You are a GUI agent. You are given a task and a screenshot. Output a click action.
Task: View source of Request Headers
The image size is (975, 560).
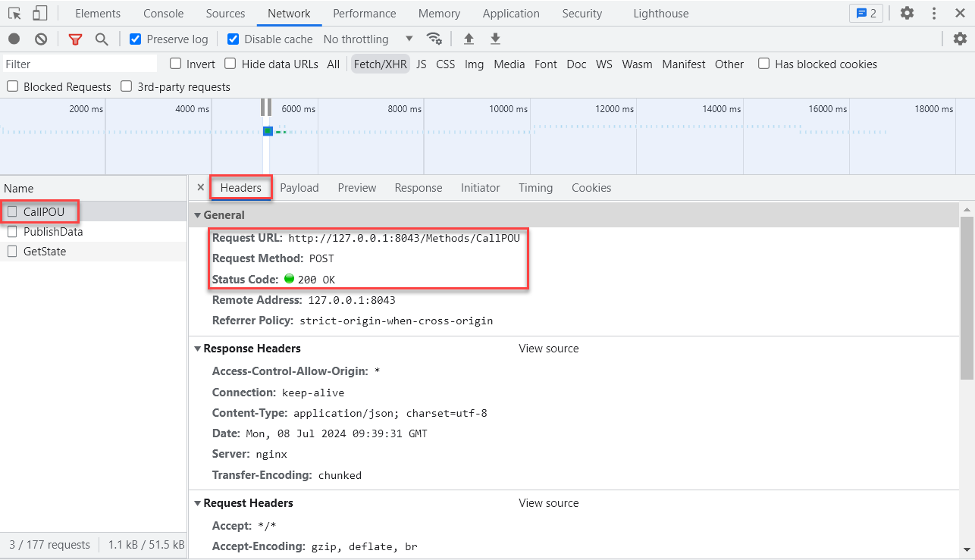click(x=549, y=503)
